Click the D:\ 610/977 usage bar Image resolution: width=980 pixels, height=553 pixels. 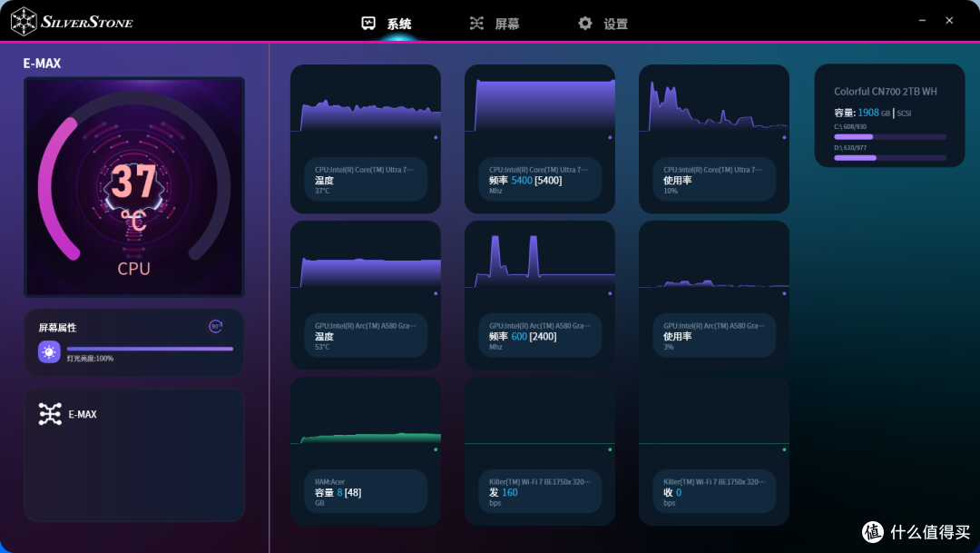coord(890,158)
